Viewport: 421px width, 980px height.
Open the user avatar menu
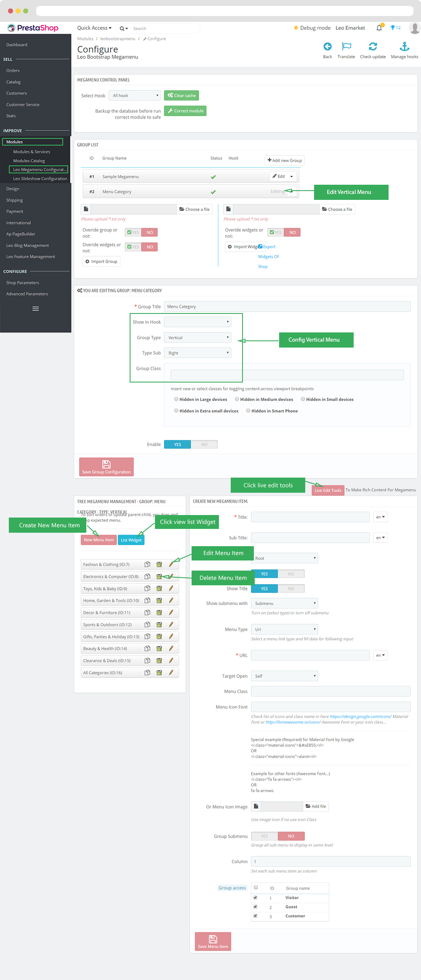click(415, 28)
